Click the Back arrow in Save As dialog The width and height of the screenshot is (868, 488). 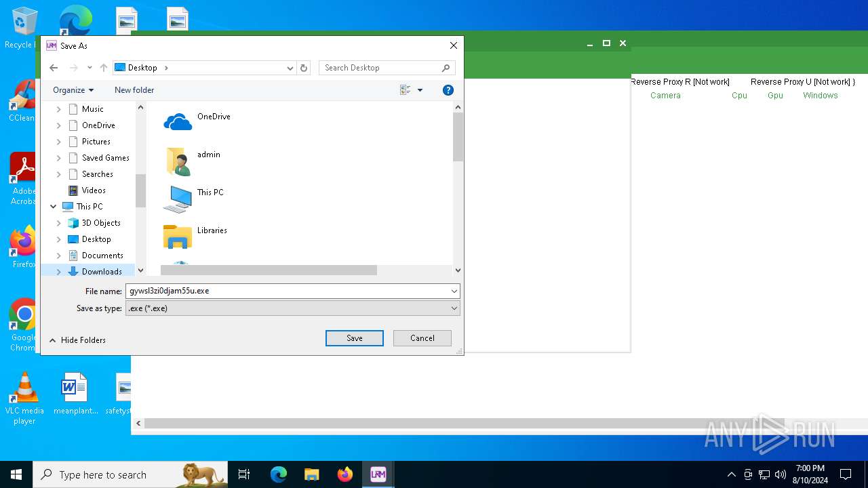point(54,68)
